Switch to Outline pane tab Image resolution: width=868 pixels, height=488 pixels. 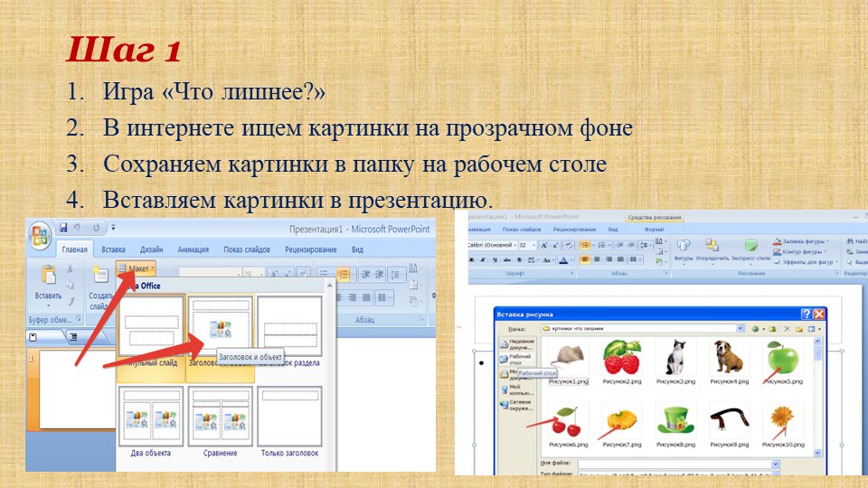pos(72,337)
